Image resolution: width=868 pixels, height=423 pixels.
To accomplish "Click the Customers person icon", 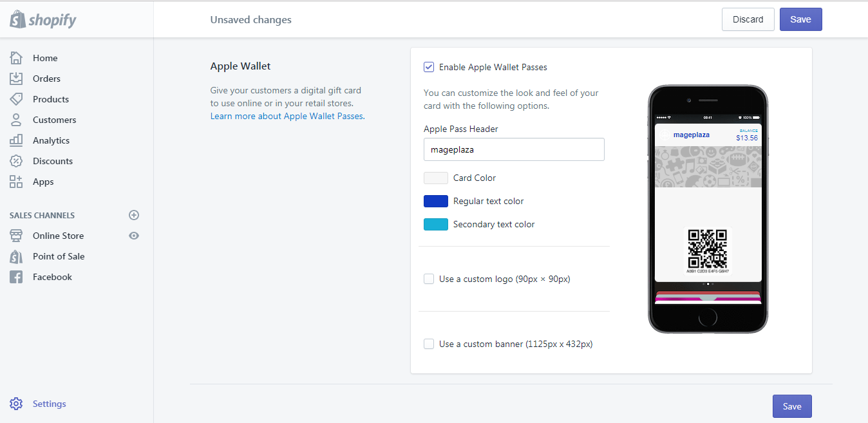I will 16,120.
